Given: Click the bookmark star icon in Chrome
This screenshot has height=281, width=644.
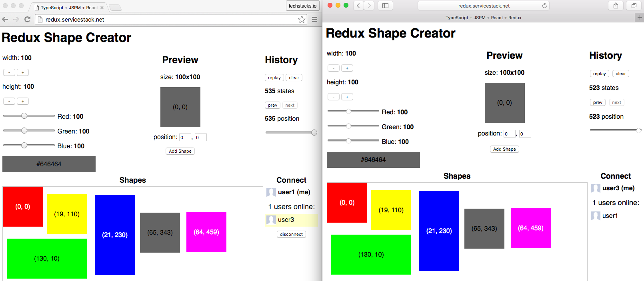Looking at the screenshot, I should (x=302, y=19).
